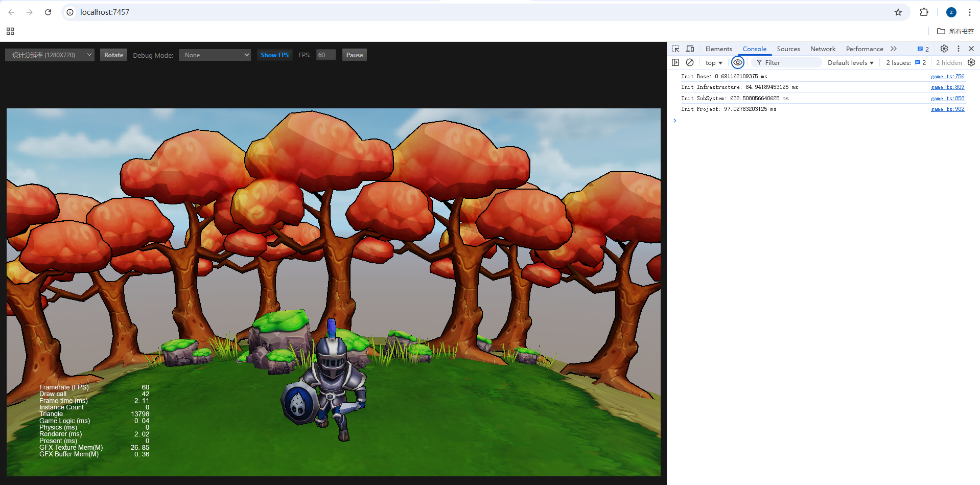This screenshot has width=980, height=485.
Task: Click the 'Draw call' stats label
Action: point(53,394)
